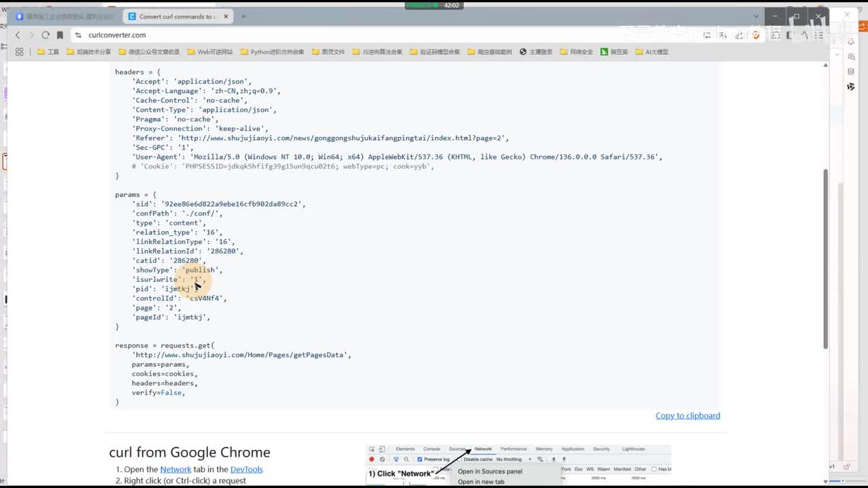Bookmark this page from the toolbar
This screenshot has height=488, width=868.
[x=60, y=35]
